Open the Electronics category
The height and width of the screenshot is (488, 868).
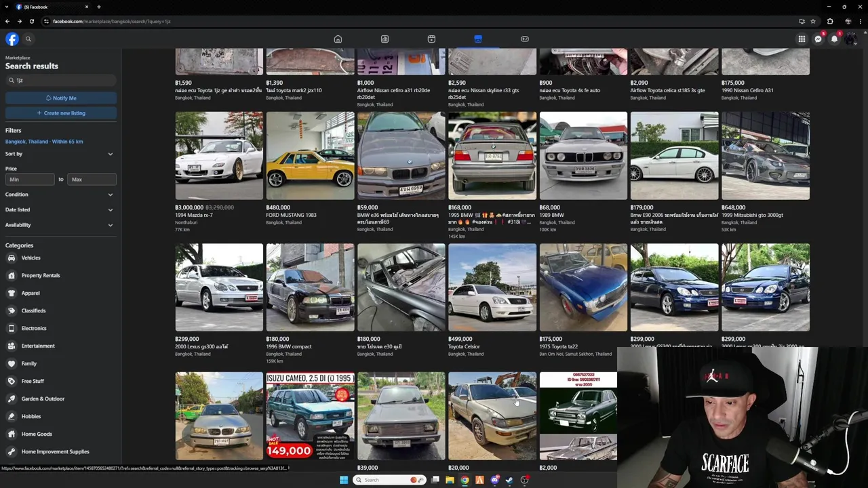tap(60, 329)
